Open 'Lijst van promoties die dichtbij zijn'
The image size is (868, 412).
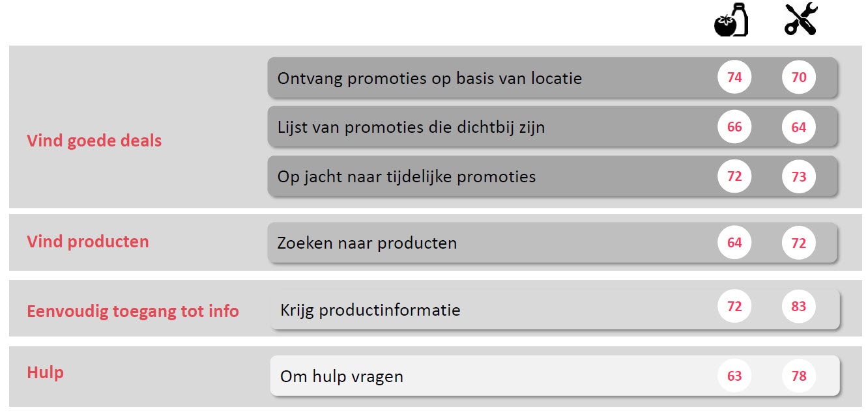[553, 127]
